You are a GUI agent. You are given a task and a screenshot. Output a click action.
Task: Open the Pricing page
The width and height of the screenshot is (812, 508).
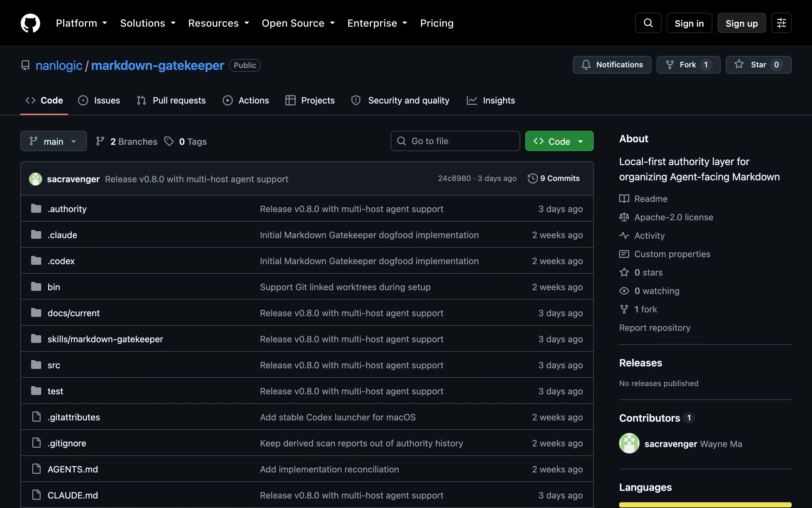click(x=437, y=23)
